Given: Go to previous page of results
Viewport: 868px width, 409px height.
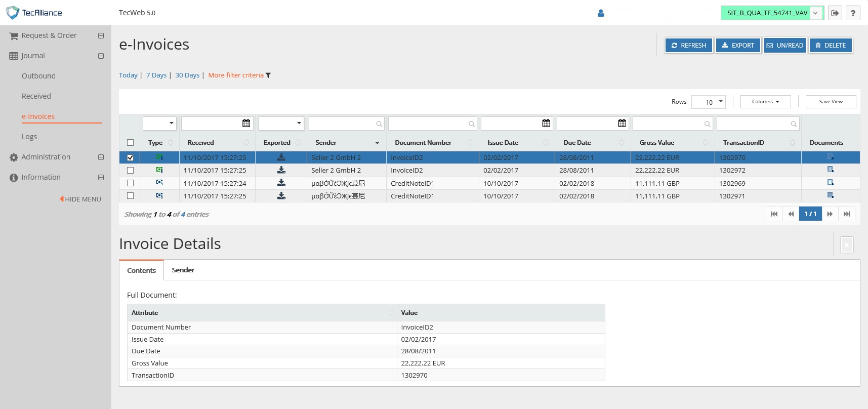Looking at the screenshot, I should coord(791,214).
